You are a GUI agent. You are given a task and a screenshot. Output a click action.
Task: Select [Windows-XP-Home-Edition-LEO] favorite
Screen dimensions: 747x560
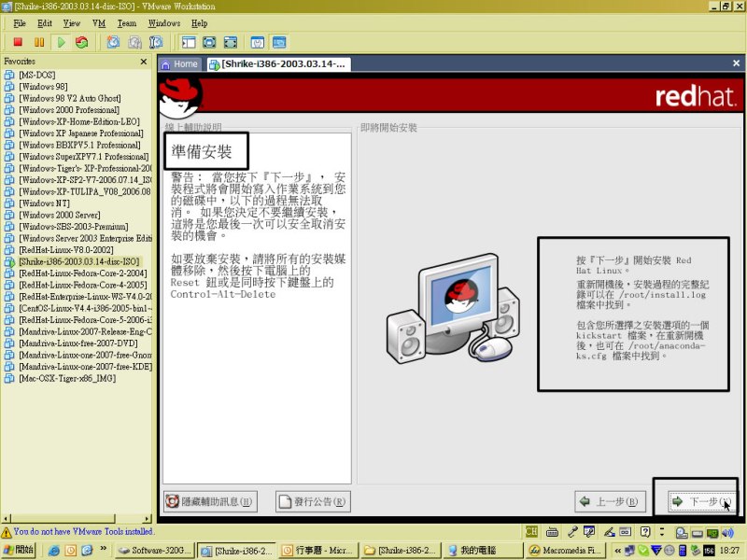[x=79, y=121]
